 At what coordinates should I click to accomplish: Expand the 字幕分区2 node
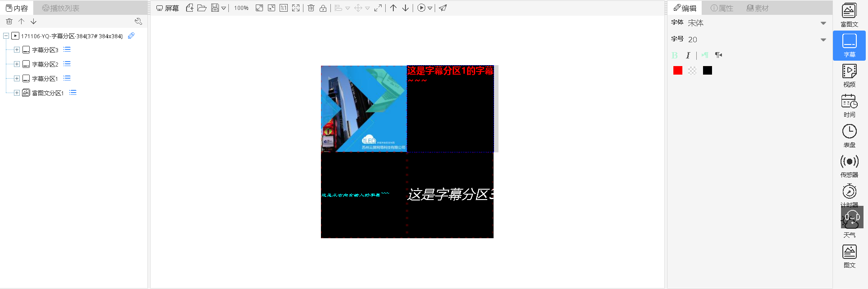17,64
